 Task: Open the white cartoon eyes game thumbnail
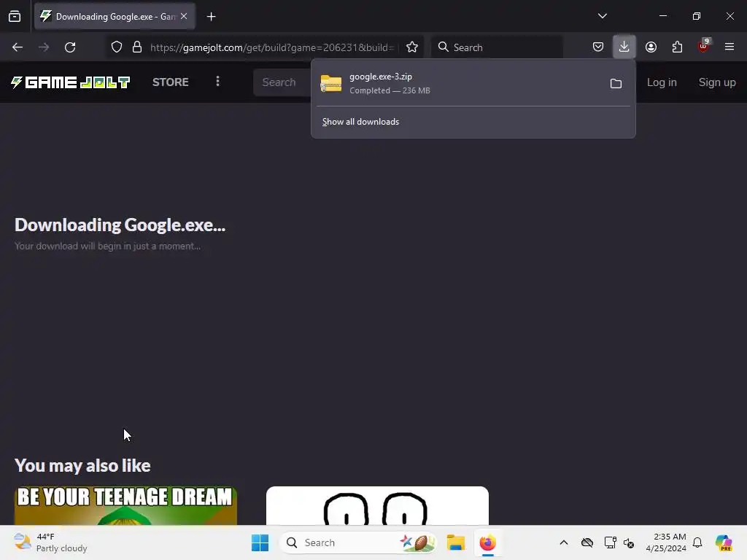click(x=377, y=506)
